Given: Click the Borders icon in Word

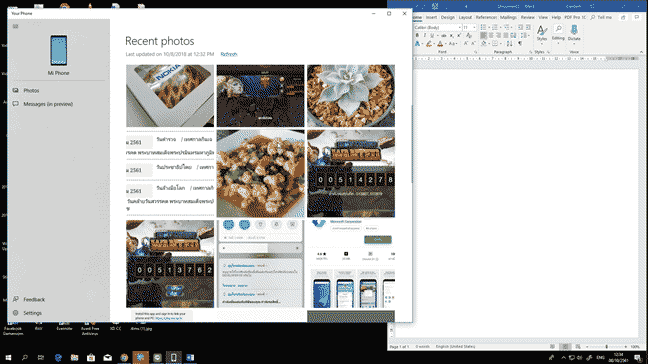Looking at the screenshot, I should [x=496, y=43].
